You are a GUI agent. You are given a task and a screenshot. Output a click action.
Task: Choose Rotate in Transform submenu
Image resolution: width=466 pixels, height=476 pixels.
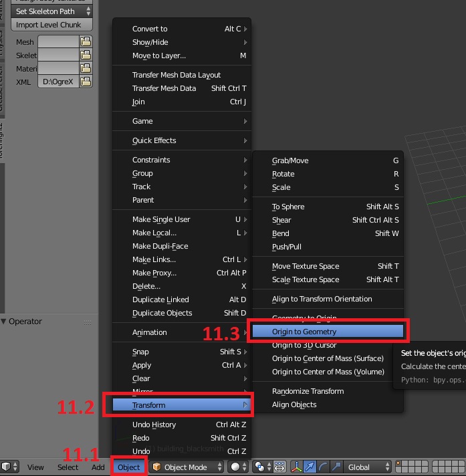(x=328, y=174)
